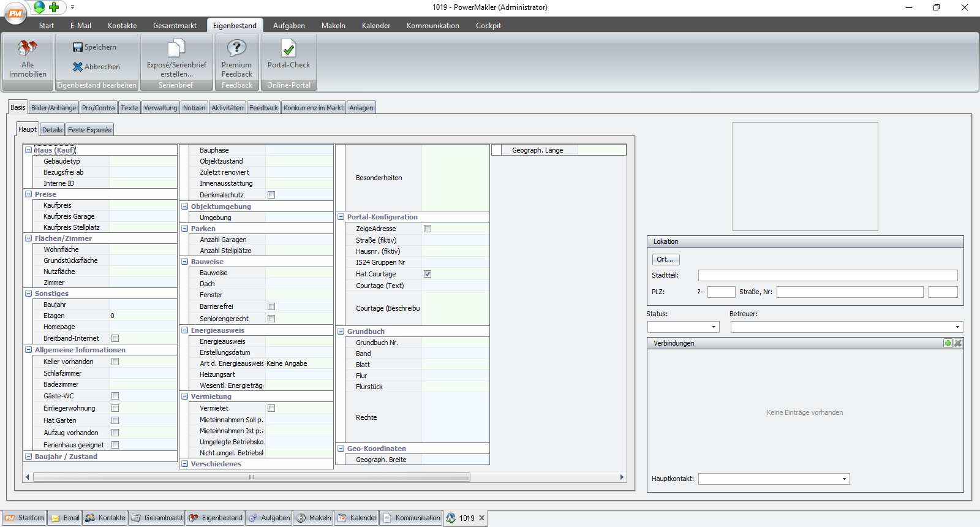
Task: Switch to the Verwaltung tab
Action: pos(160,108)
